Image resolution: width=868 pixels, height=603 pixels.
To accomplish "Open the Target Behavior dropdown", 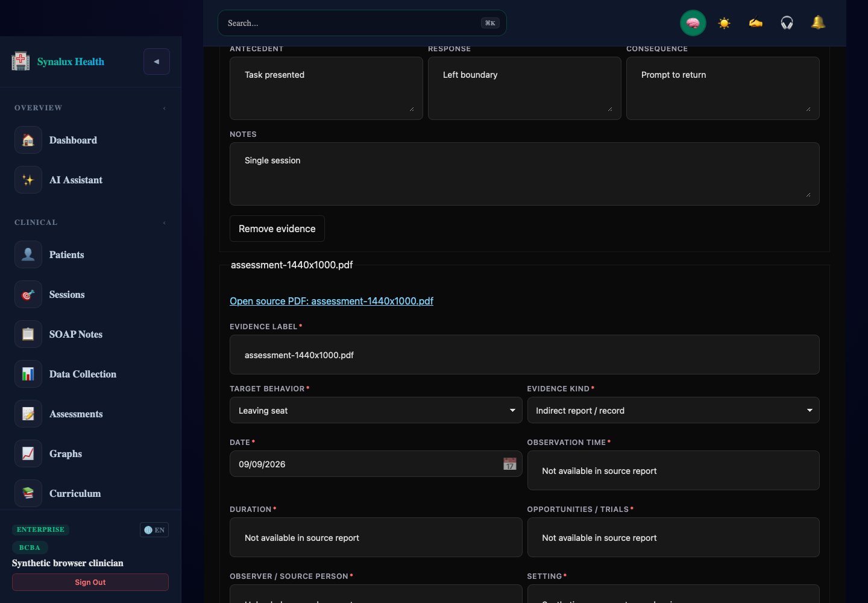I will point(376,410).
